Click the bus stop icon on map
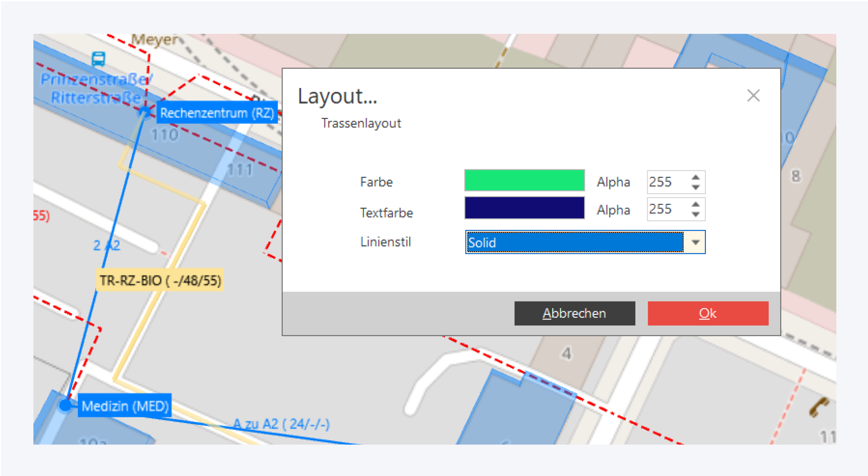Image resolution: width=868 pixels, height=476 pixels. point(98,59)
